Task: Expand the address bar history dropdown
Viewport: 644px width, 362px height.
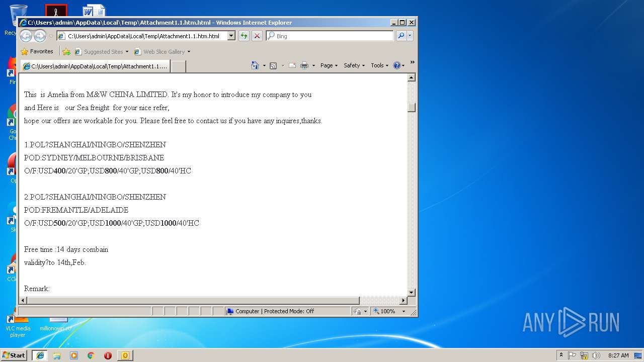Action: [231, 36]
